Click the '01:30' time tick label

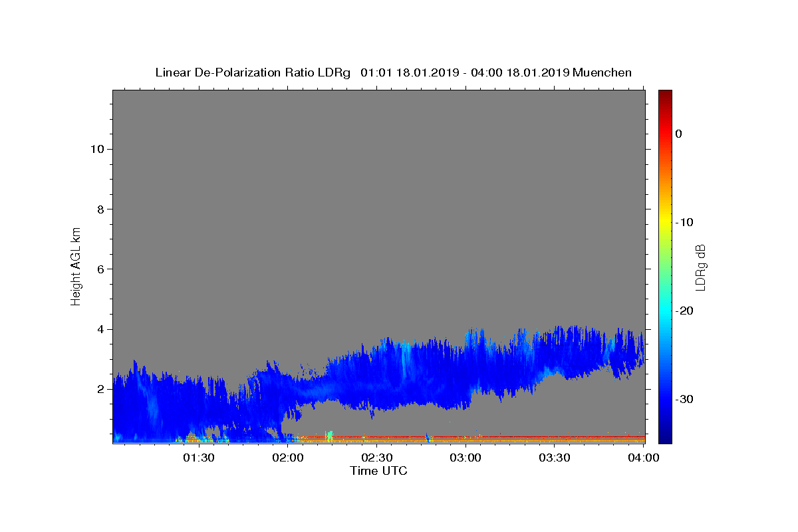pyautogui.click(x=199, y=458)
